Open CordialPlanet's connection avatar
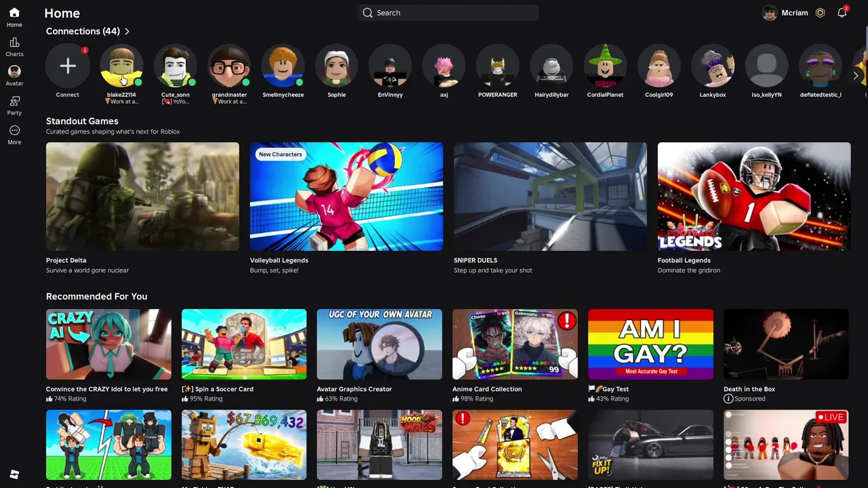The width and height of the screenshot is (868, 488). 605,66
